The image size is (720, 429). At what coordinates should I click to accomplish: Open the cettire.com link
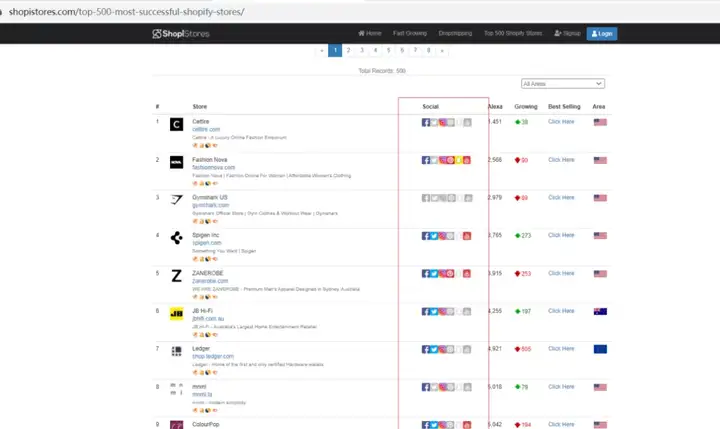coord(206,130)
